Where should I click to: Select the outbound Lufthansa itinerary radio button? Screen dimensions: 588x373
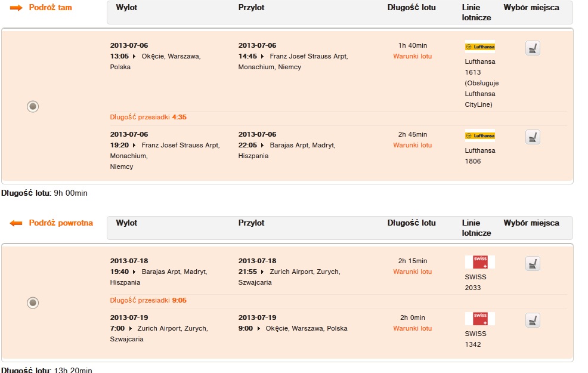point(33,107)
